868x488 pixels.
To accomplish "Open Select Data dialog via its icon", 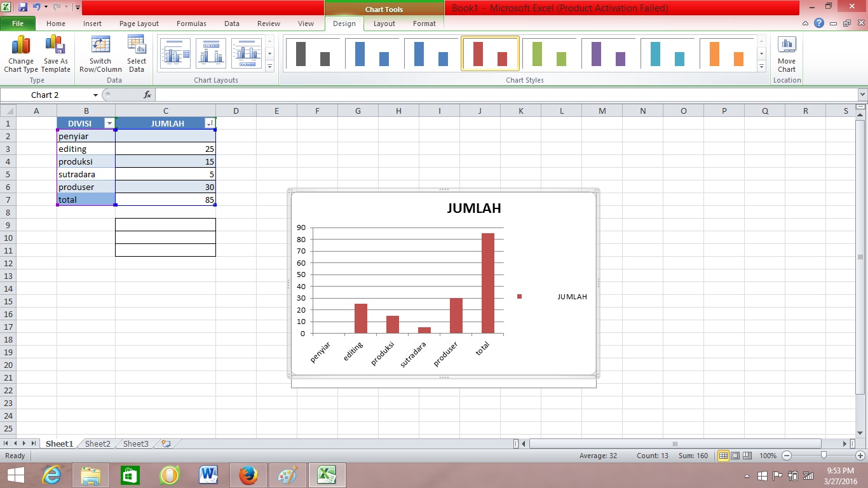I will coord(136,54).
